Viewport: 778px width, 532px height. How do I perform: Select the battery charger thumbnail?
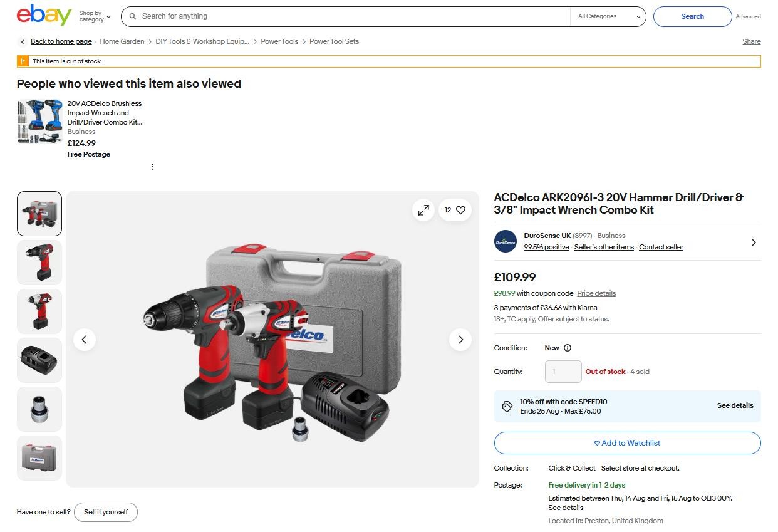[x=39, y=360]
